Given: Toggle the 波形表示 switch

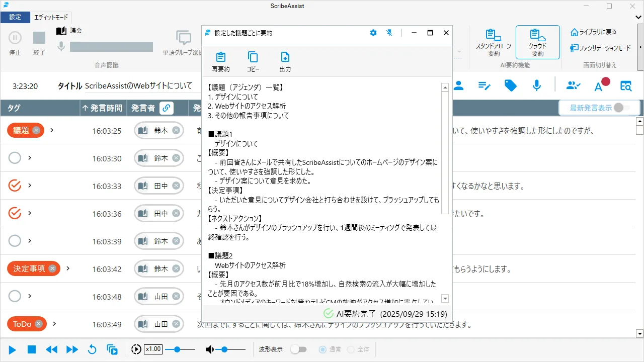Looking at the screenshot, I should pos(298,349).
